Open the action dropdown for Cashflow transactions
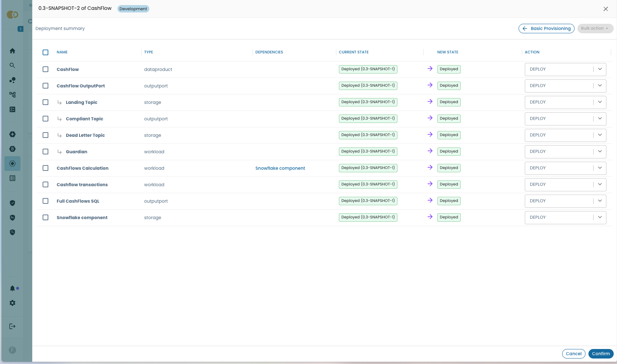 click(565, 184)
